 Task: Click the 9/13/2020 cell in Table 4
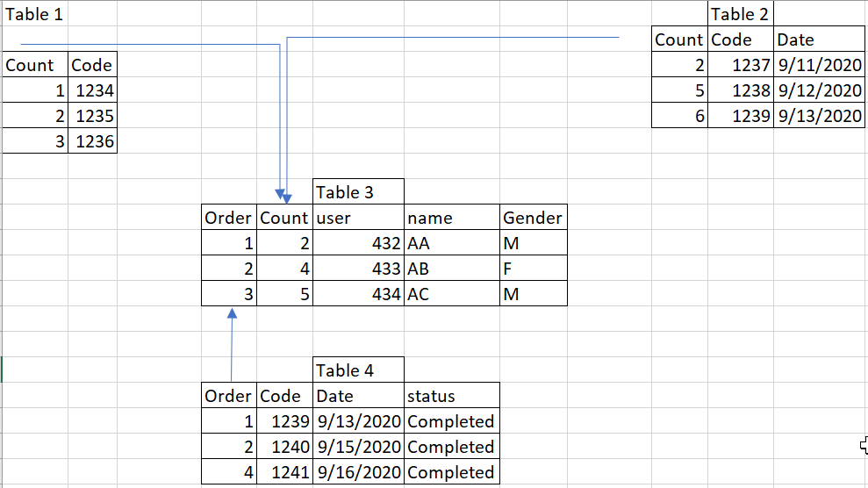point(358,421)
